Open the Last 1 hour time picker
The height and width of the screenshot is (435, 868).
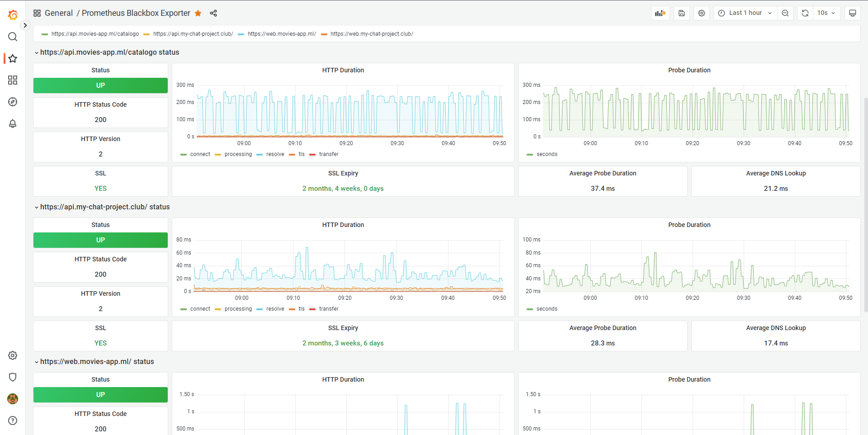point(745,13)
